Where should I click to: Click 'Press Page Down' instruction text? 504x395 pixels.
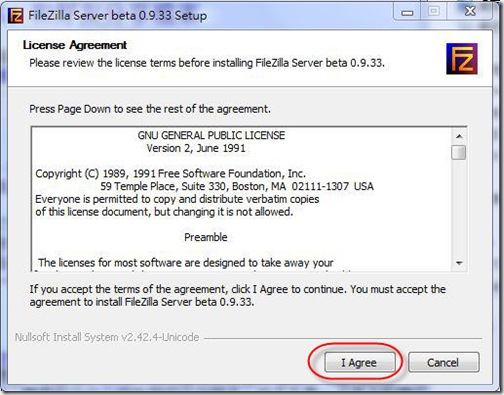[150, 109]
